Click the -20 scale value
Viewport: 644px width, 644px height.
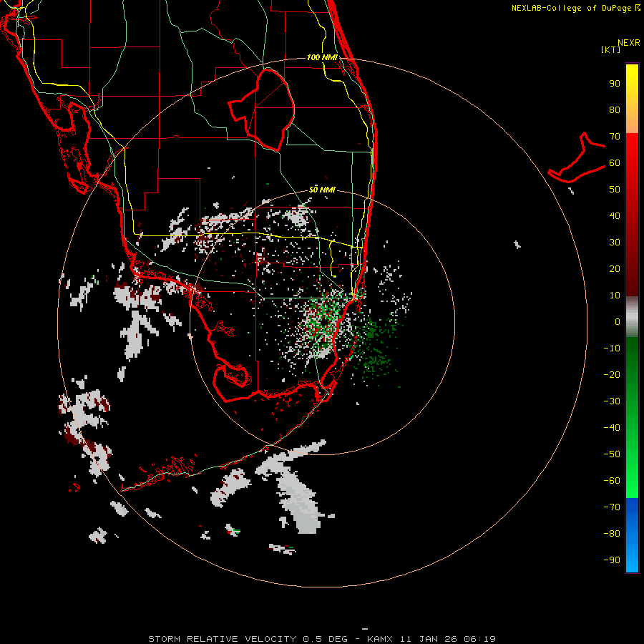pos(612,375)
